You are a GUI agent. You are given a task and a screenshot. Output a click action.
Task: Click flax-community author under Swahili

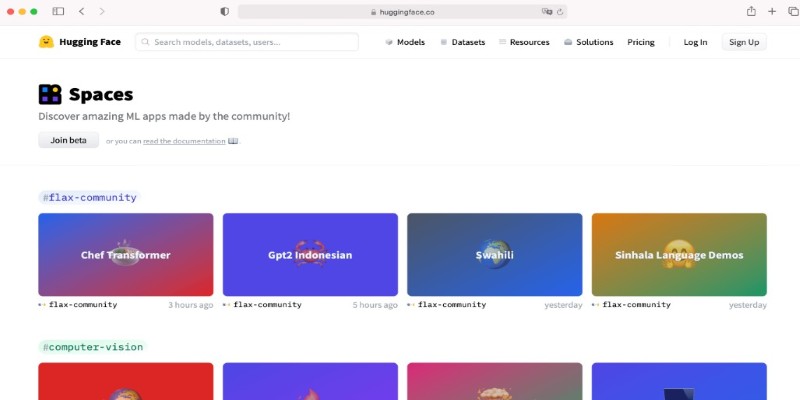(452, 305)
